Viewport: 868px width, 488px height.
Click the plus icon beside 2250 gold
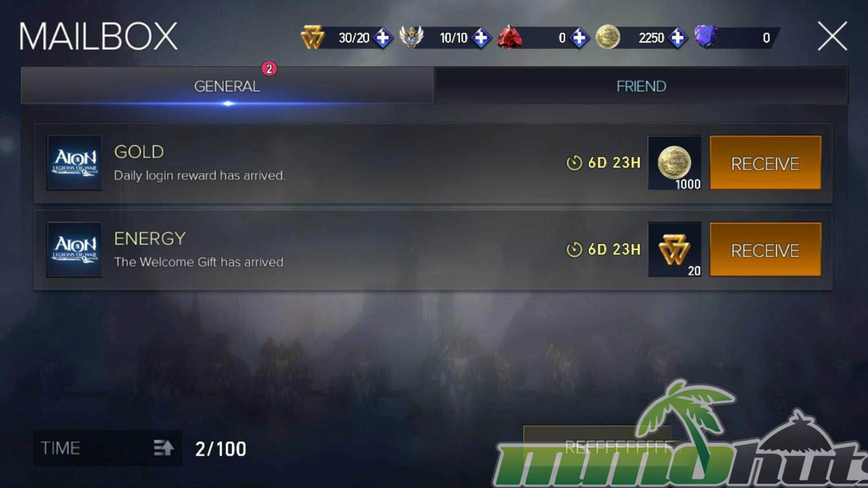pos(677,38)
